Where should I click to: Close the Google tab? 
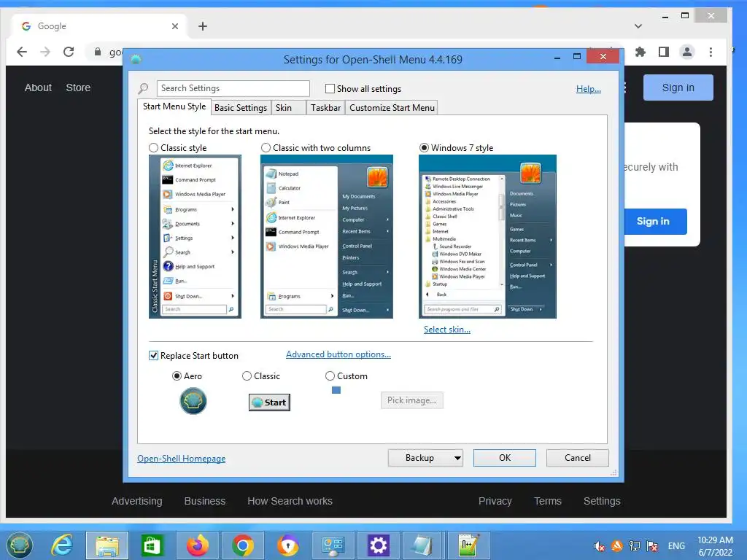[x=175, y=26]
